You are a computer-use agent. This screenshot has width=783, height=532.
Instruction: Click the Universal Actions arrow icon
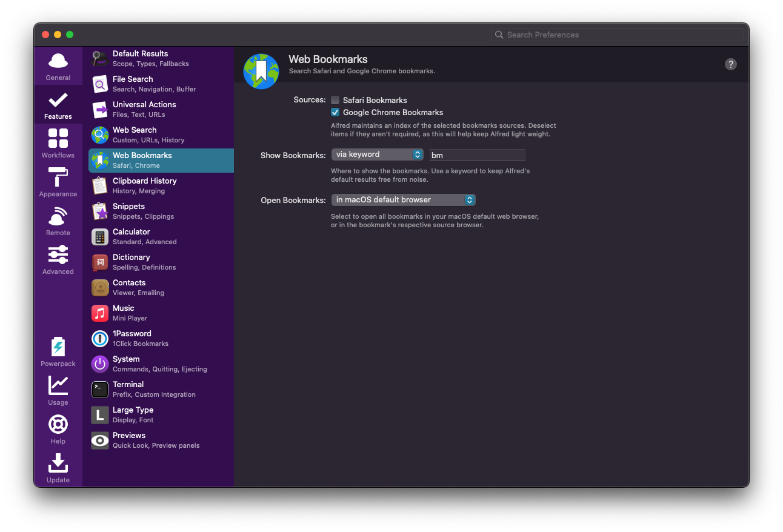coord(100,110)
